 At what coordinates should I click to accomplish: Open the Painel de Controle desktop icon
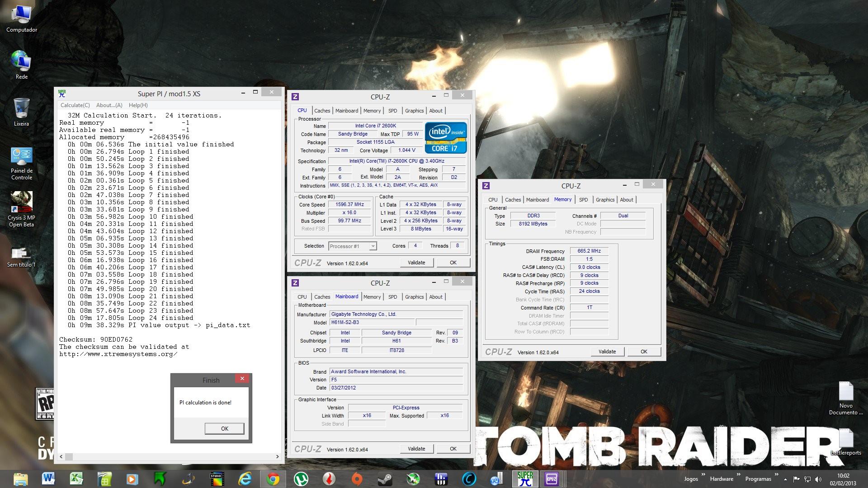coord(21,164)
